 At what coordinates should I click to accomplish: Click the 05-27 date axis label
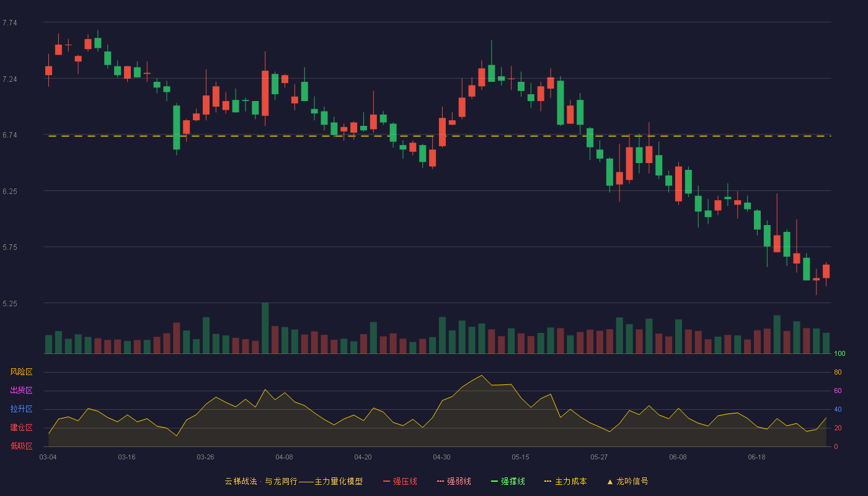coord(599,457)
